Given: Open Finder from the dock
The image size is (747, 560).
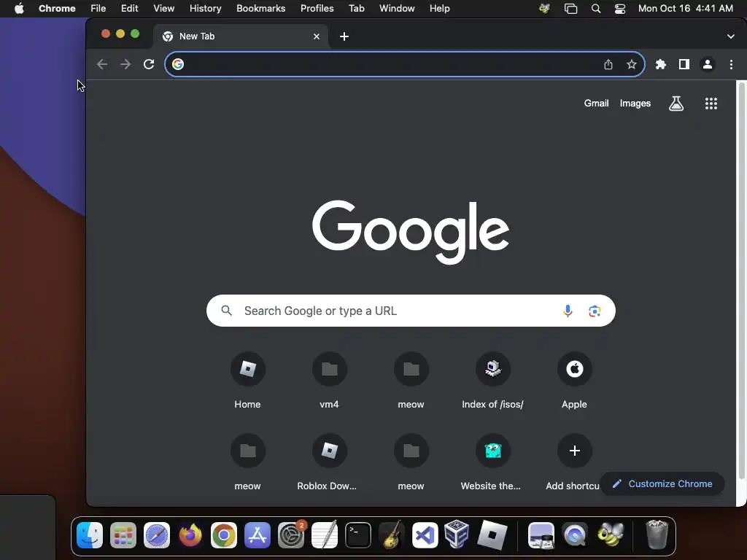Looking at the screenshot, I should pos(90,535).
